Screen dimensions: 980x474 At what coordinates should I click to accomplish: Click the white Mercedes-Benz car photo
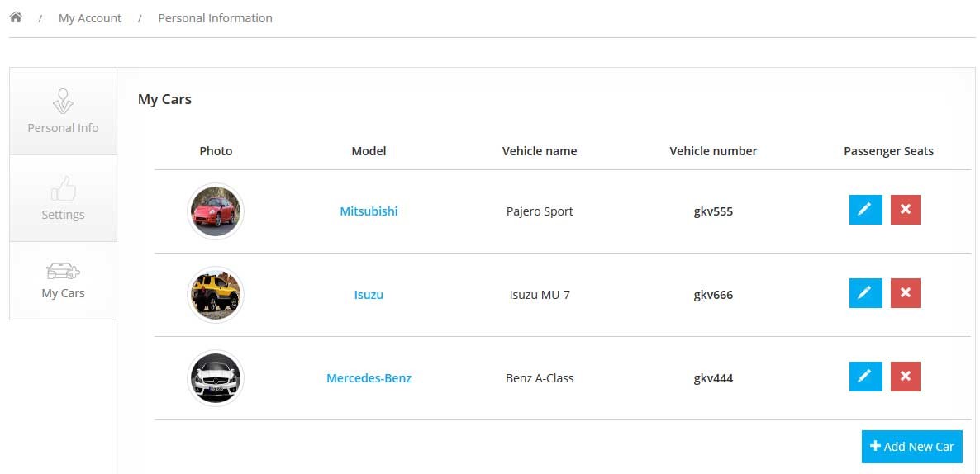pyautogui.click(x=216, y=378)
